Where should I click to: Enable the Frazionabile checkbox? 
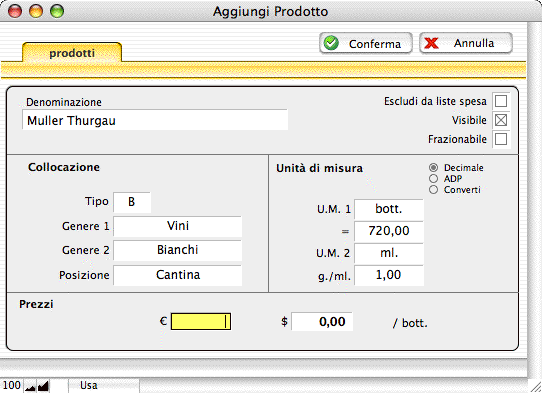click(x=501, y=139)
